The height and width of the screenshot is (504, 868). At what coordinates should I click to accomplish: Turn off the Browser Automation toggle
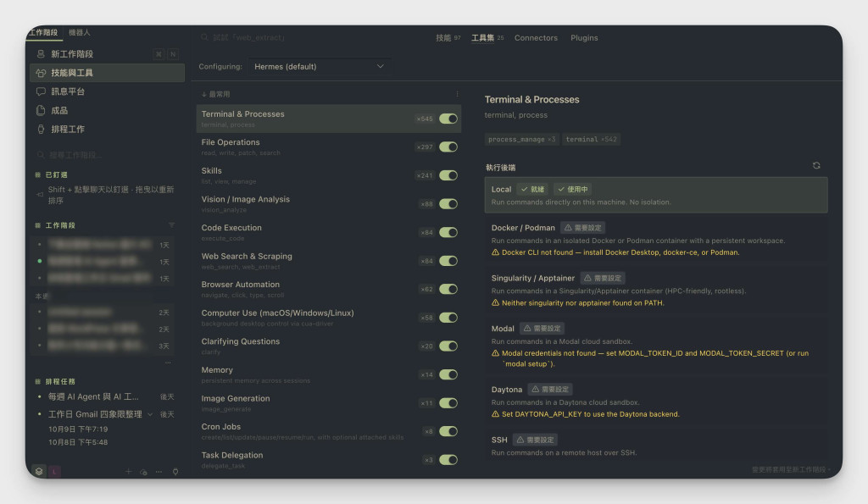[x=448, y=289]
